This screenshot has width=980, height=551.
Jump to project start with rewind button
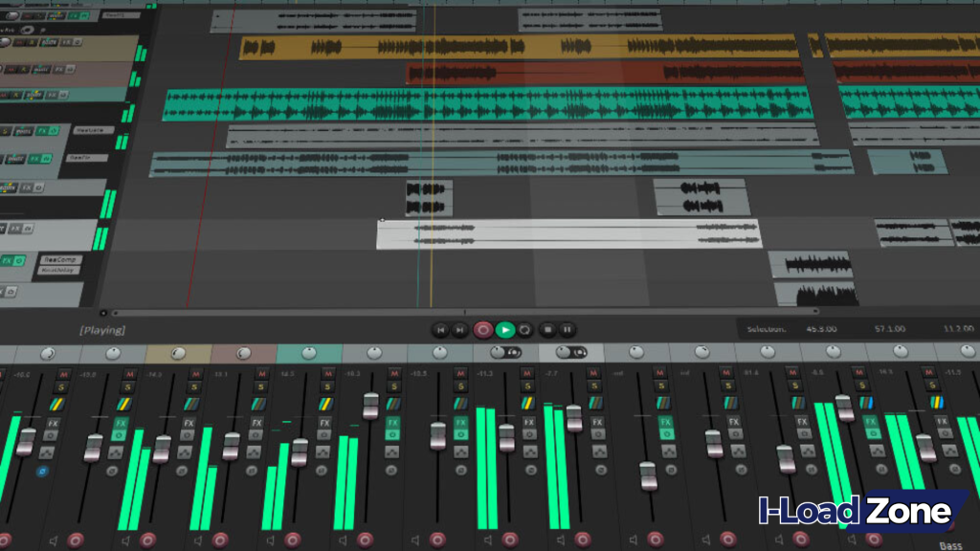pyautogui.click(x=440, y=330)
